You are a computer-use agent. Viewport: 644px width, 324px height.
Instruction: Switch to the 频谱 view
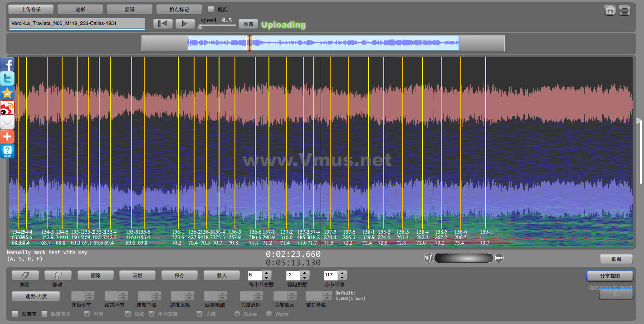[129, 9]
